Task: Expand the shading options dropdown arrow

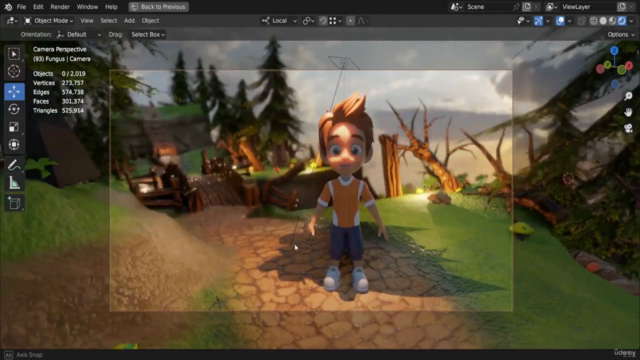Action: coord(631,21)
